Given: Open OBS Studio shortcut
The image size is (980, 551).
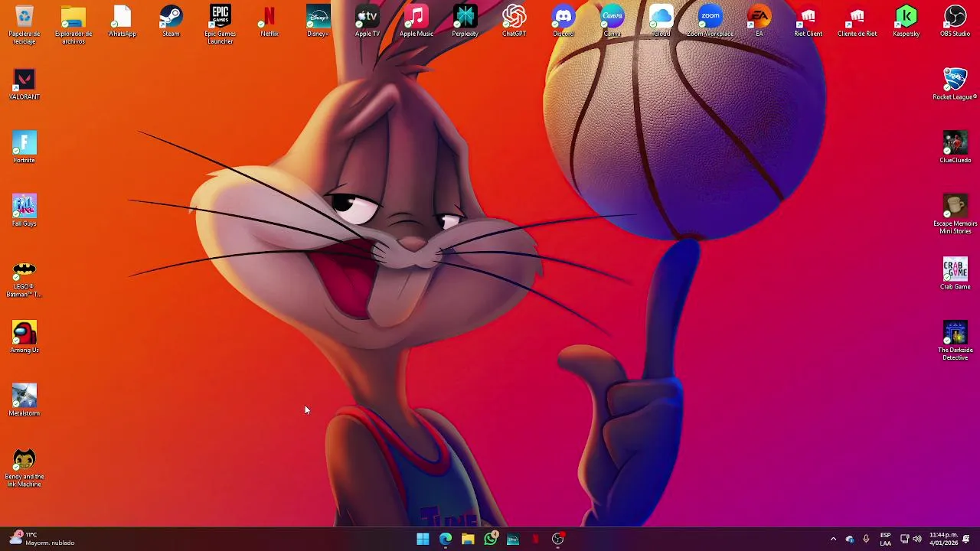Looking at the screenshot, I should click(x=955, y=21).
